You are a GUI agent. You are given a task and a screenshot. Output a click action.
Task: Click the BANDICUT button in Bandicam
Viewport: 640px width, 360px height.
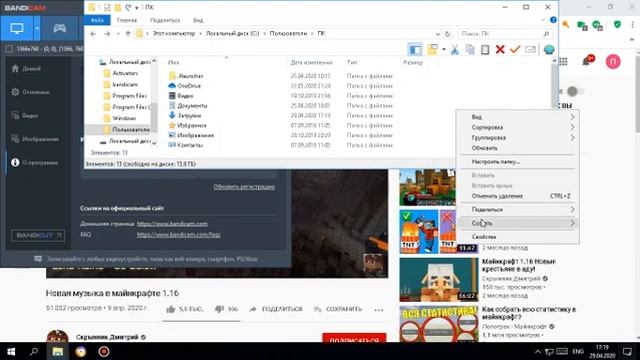(x=38, y=236)
